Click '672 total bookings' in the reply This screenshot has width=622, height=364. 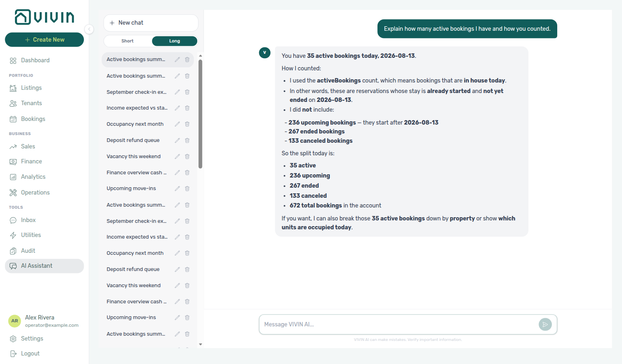coord(316,205)
